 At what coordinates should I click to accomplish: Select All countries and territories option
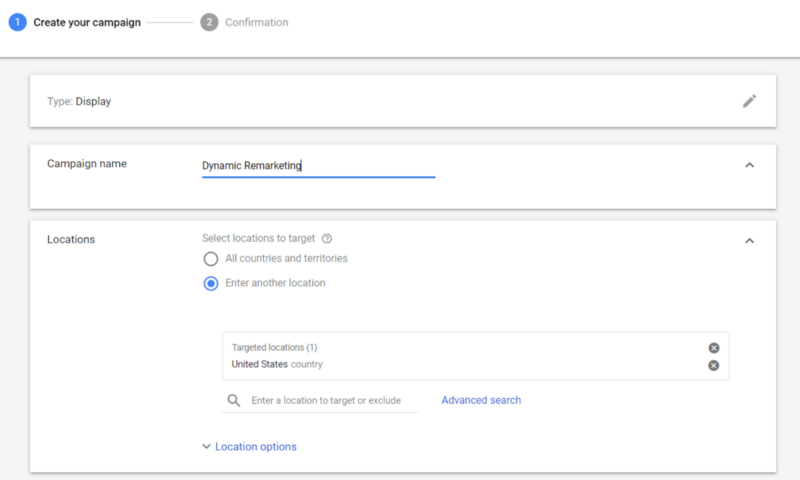coord(211,259)
